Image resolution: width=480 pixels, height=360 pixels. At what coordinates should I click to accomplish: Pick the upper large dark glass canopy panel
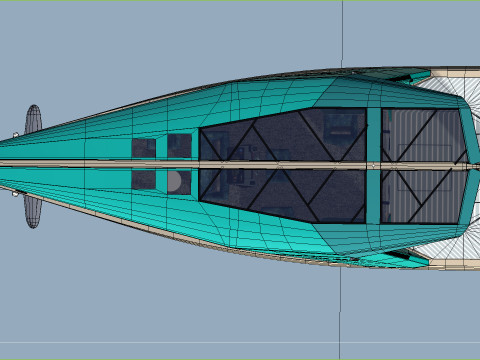pyautogui.click(x=283, y=135)
